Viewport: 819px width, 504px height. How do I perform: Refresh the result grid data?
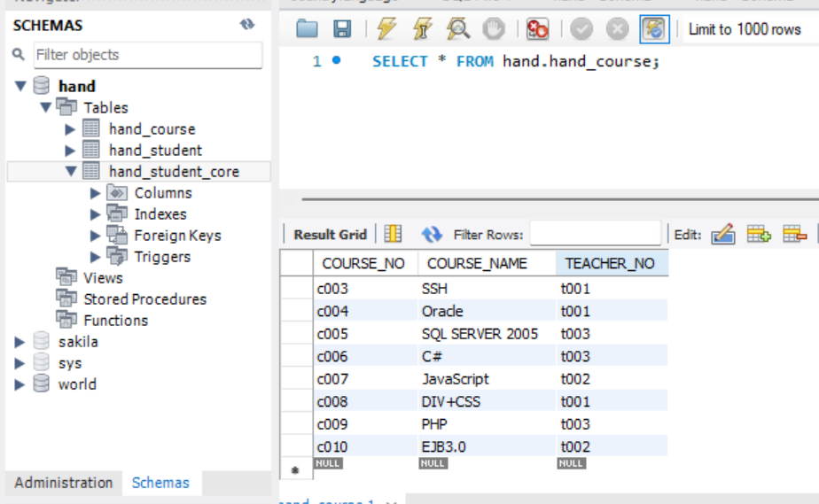432,235
